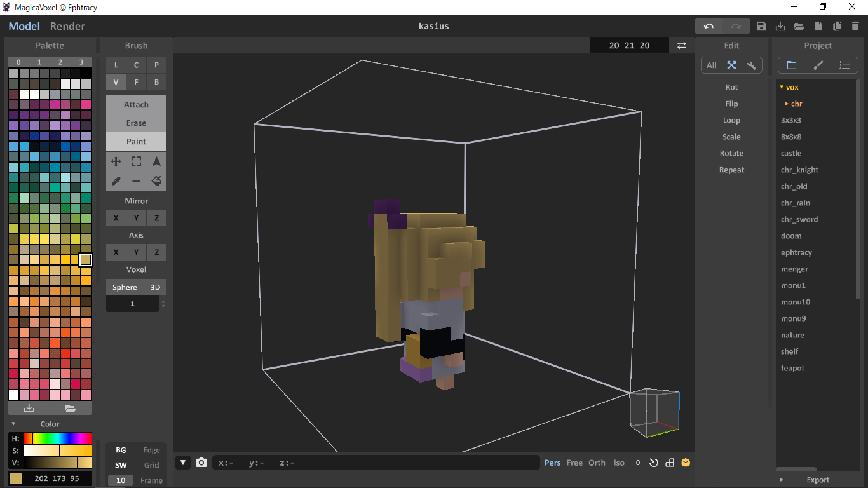Select palette tab number 2

coord(60,62)
